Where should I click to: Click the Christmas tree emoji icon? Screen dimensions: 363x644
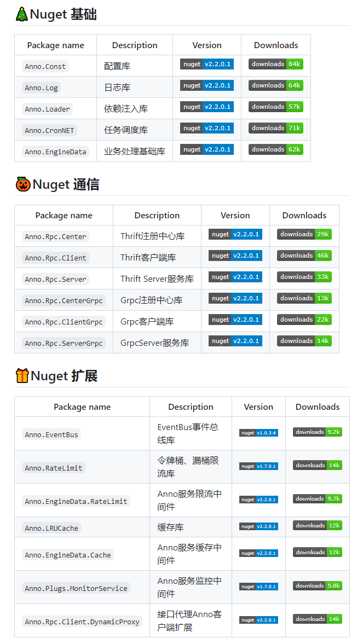point(21,15)
